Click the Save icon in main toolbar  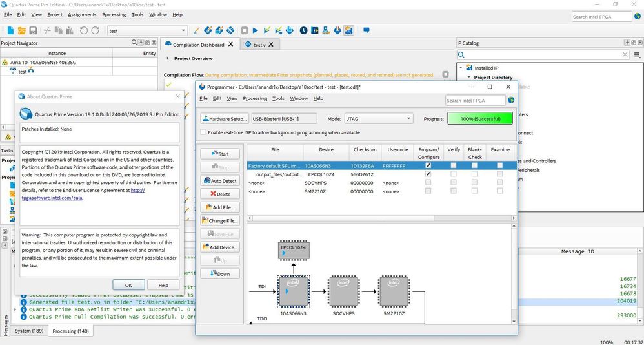pyautogui.click(x=34, y=30)
